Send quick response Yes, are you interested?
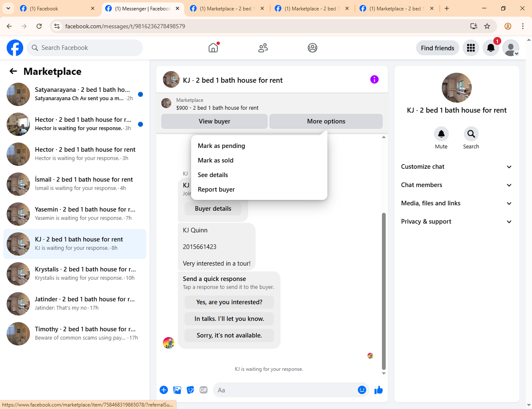 229,302
